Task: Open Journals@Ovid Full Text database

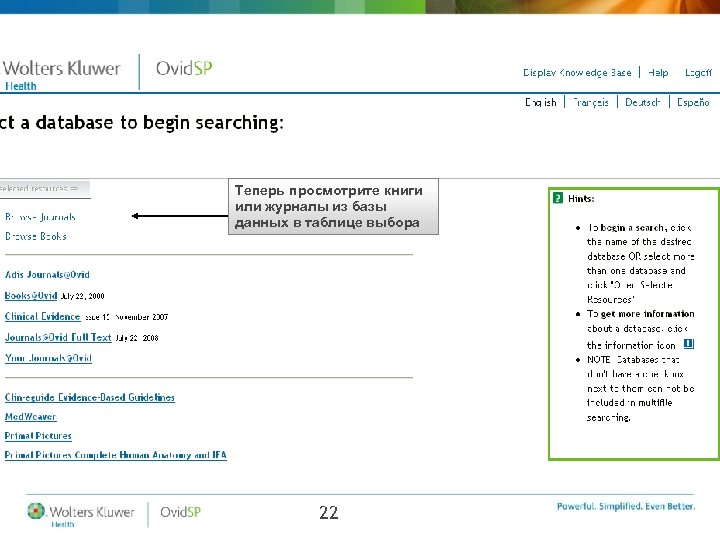Action: (58, 338)
